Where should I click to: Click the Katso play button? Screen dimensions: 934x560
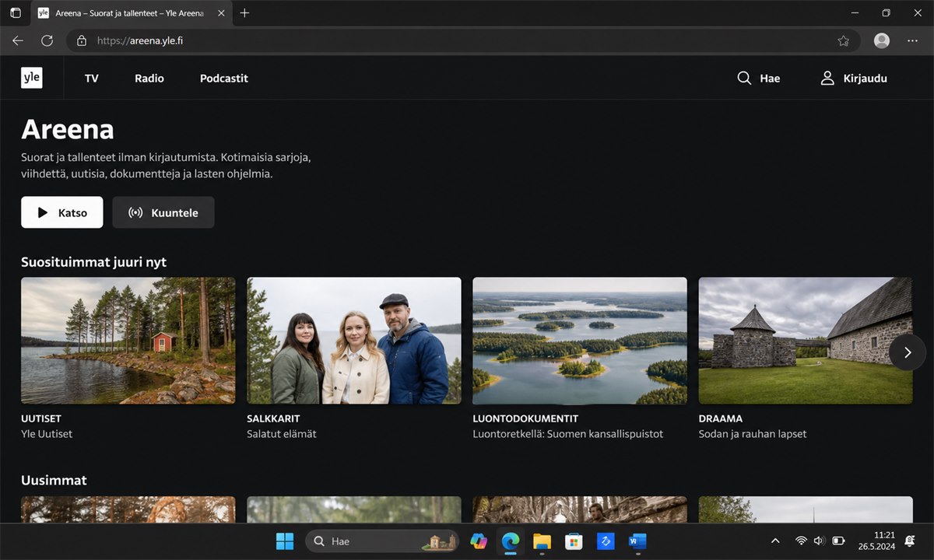point(62,212)
